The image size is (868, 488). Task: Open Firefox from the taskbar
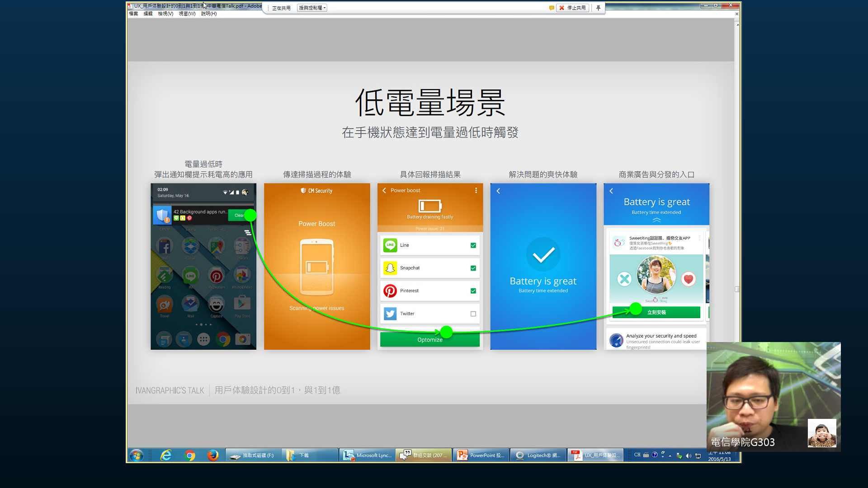[213, 455]
